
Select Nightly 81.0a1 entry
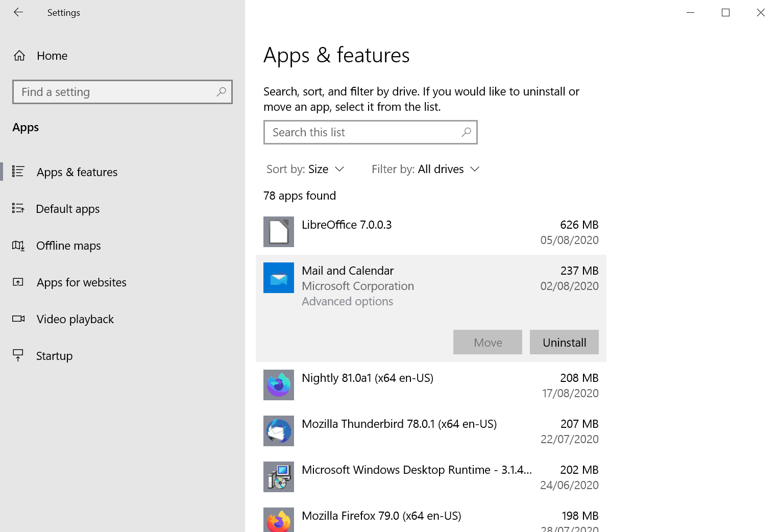coord(431,385)
